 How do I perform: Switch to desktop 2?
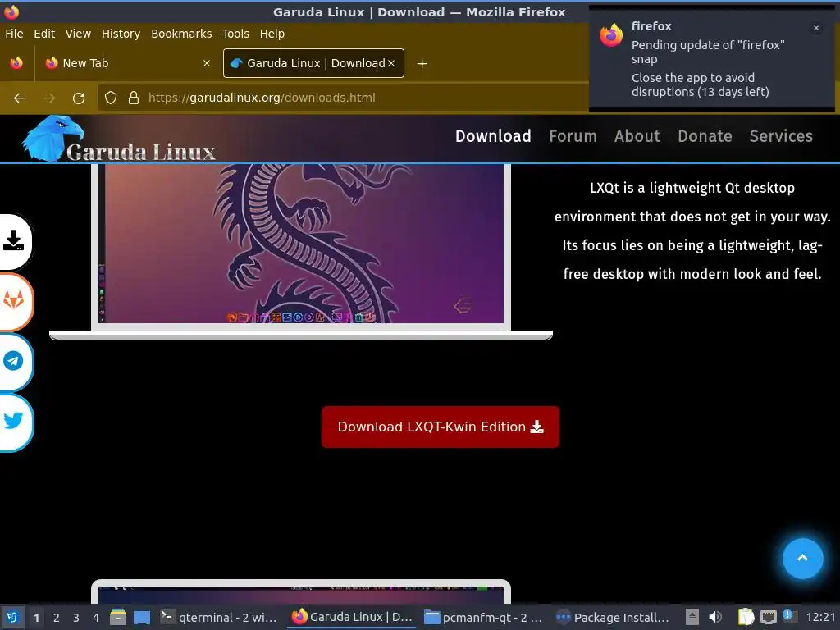coord(57,618)
